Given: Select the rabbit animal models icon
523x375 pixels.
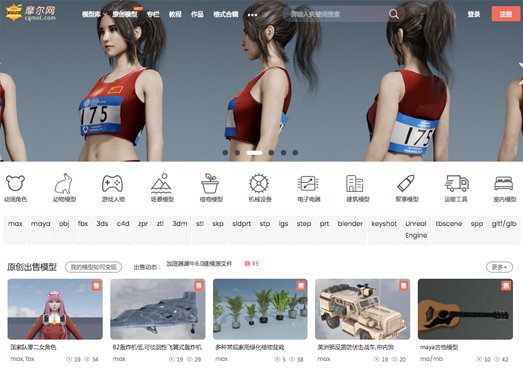Looking at the screenshot, I should [64, 183].
